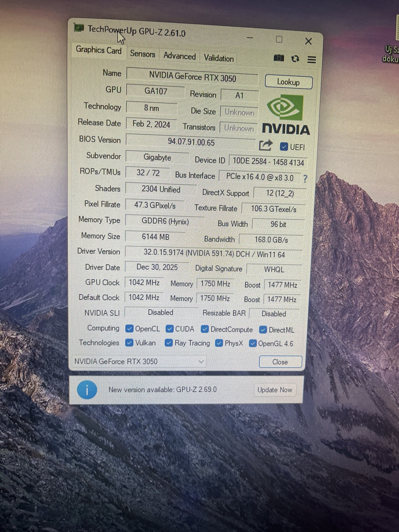Click DirectX Support value 12 (12_2)
This screenshot has width=399, height=532.
[280, 193]
